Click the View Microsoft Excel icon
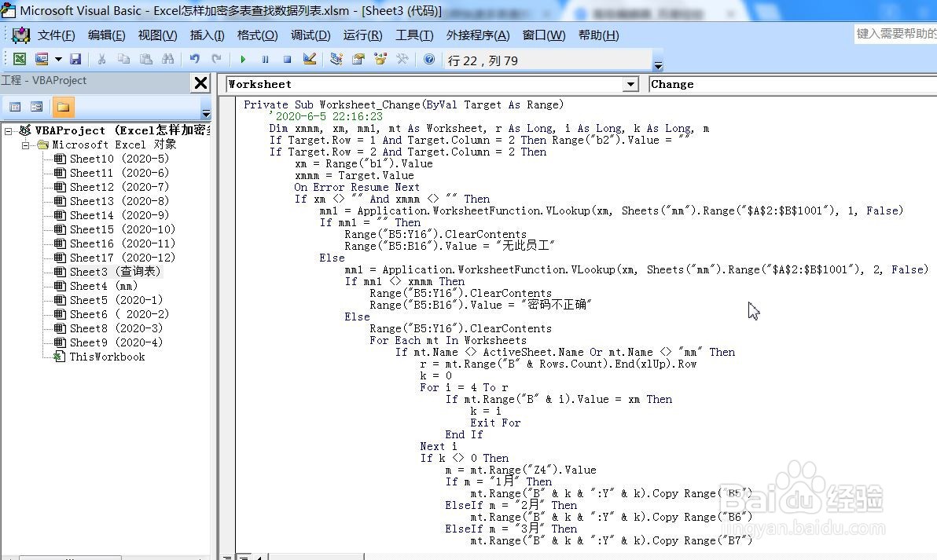This screenshot has width=937, height=560. (x=20, y=59)
